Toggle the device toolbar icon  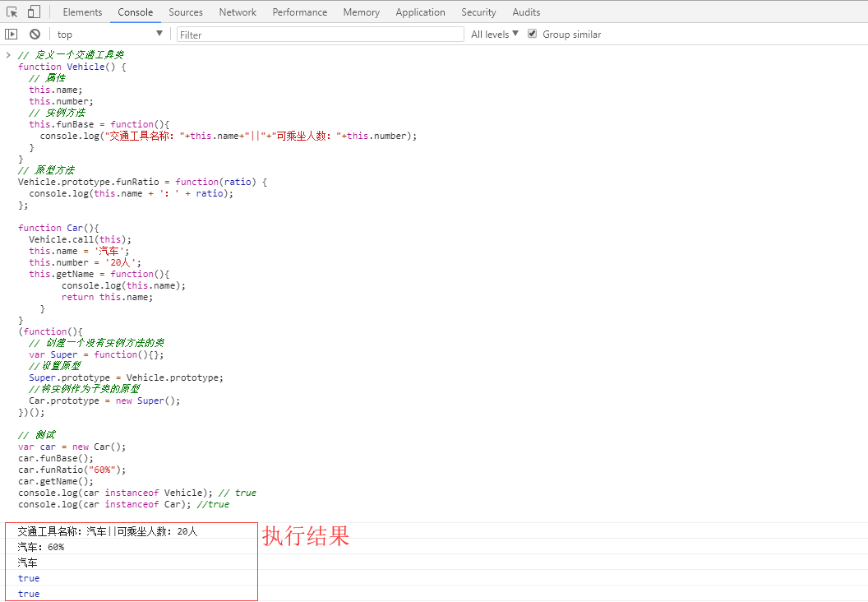pos(34,12)
